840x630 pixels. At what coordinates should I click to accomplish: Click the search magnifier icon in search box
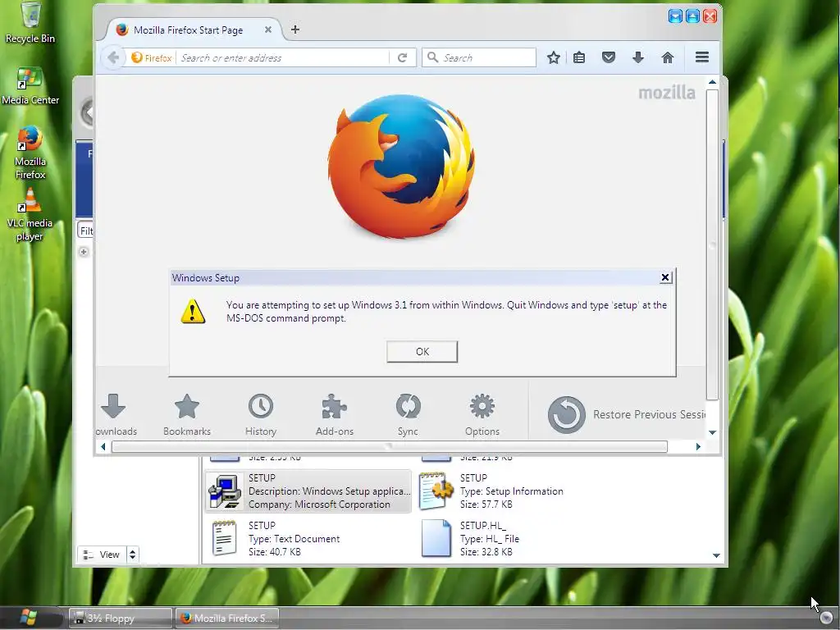click(433, 57)
